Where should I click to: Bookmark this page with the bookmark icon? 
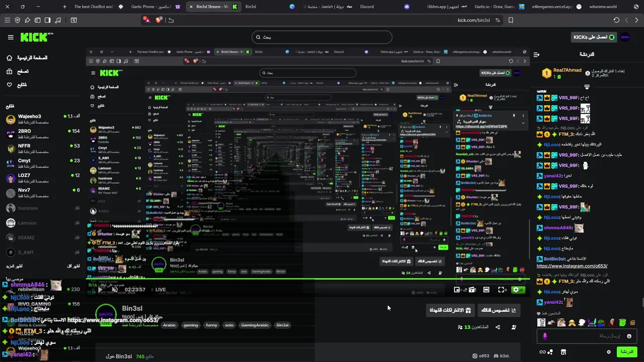(x=511, y=20)
